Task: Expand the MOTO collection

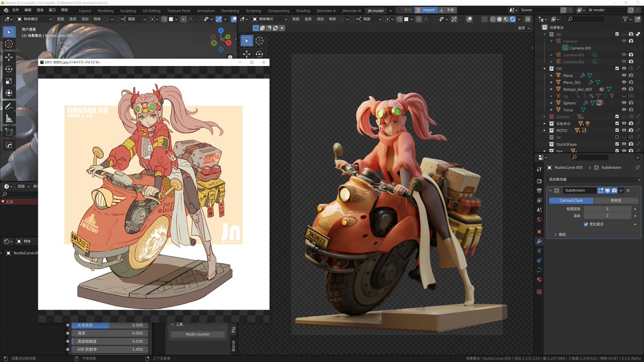Action: pyautogui.click(x=545, y=130)
